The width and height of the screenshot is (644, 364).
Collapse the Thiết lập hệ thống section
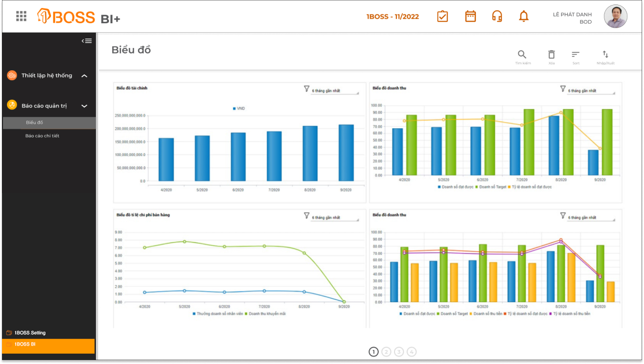pos(84,76)
